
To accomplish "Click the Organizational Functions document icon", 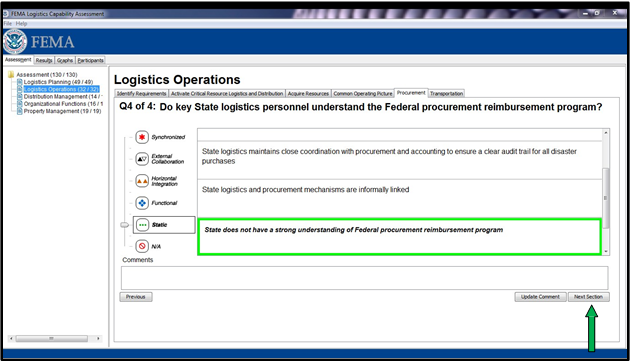I will pos(19,104).
